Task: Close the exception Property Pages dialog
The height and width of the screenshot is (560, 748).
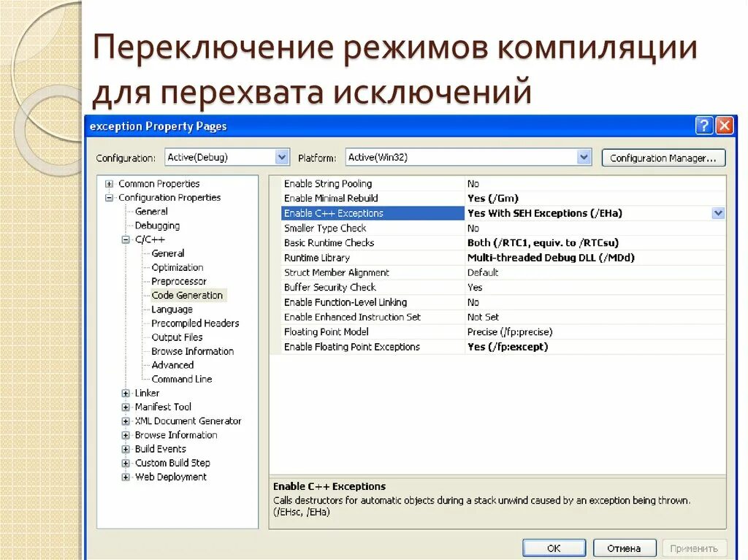Action: click(725, 126)
